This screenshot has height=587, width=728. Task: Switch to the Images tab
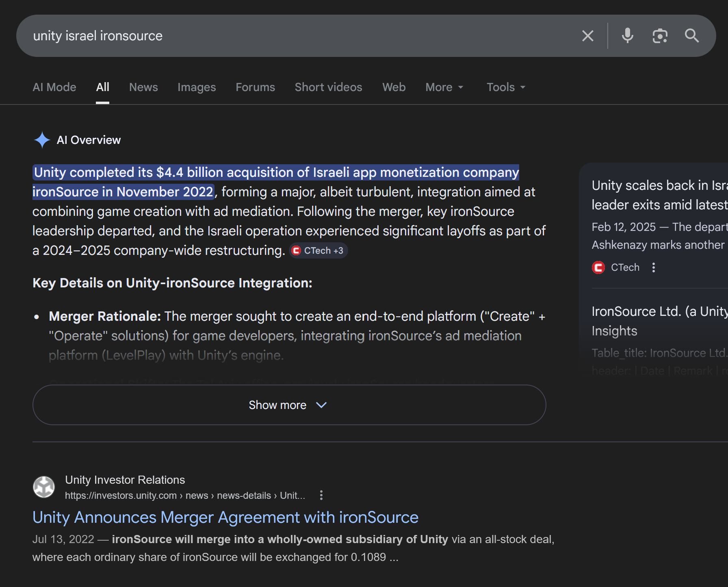pyautogui.click(x=197, y=87)
